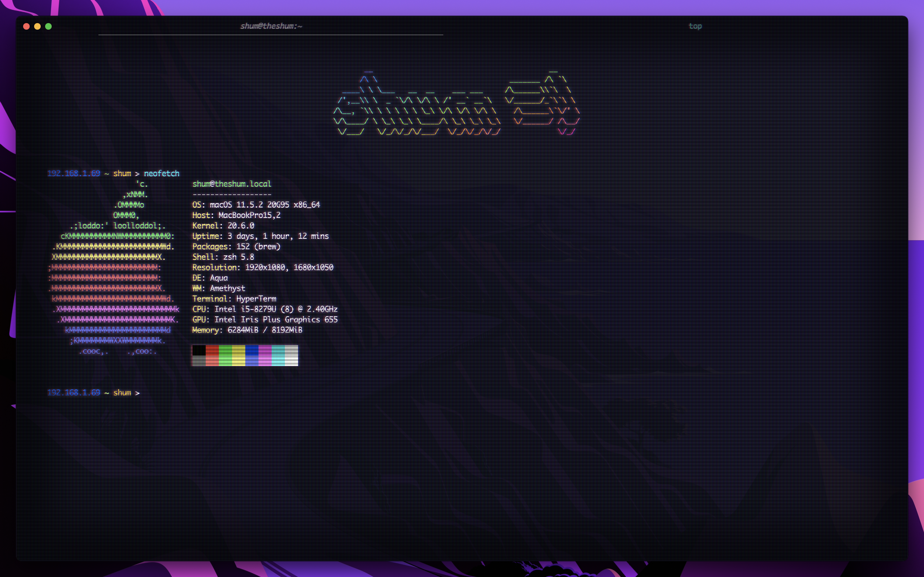Click the magenta color block in neofetch palette

tap(265, 350)
